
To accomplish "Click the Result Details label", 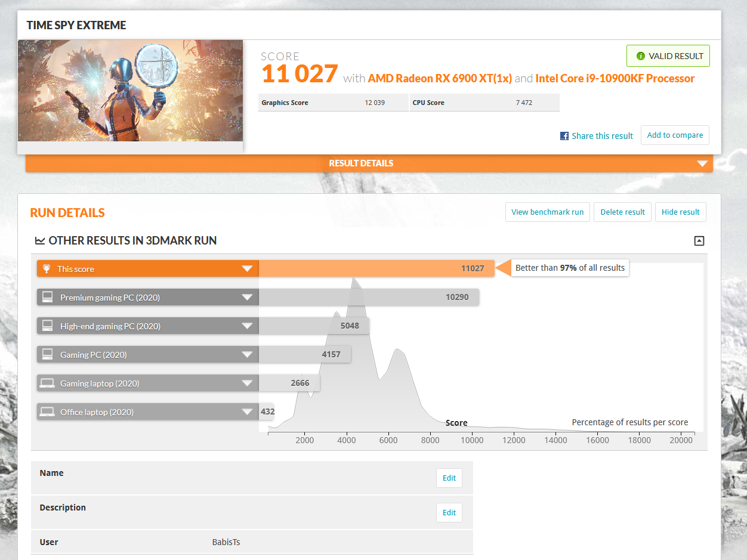I will click(361, 163).
